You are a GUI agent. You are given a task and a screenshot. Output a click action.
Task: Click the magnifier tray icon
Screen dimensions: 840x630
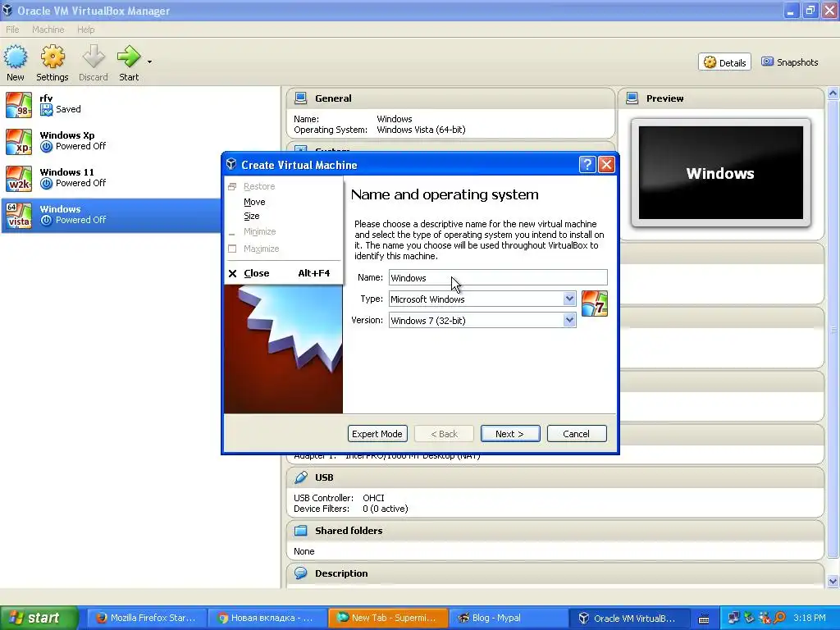pyautogui.click(x=779, y=619)
